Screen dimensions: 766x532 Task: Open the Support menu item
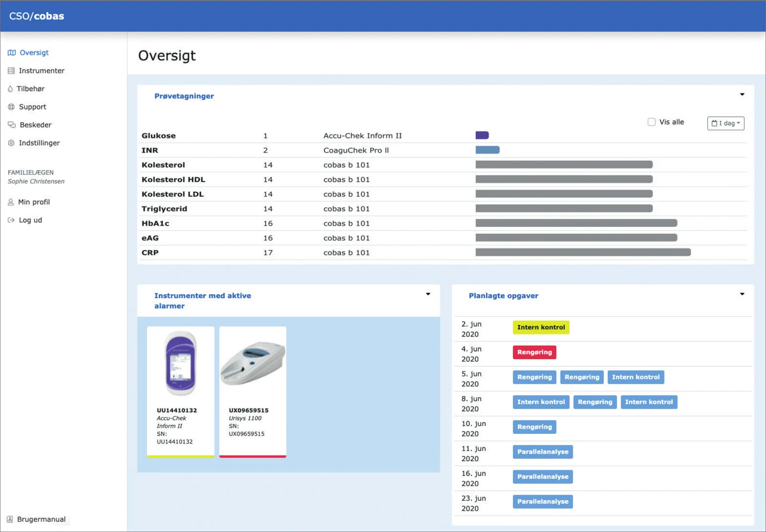pos(33,107)
